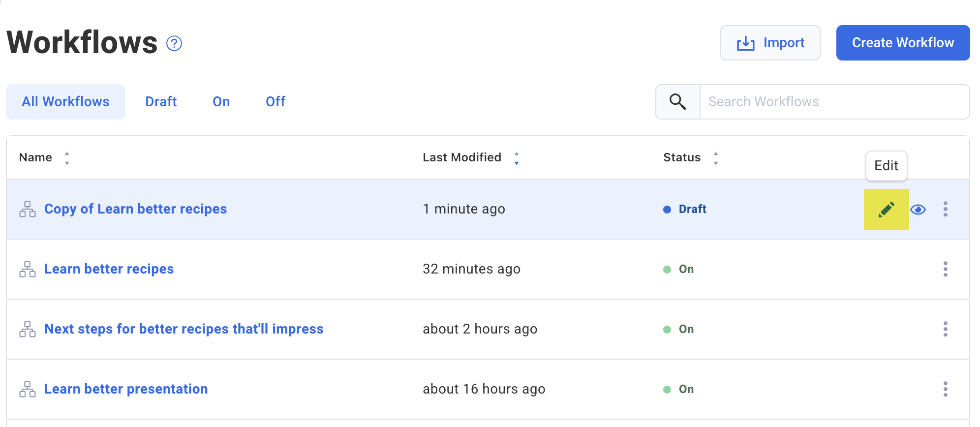Filter workflows by the On tab

(221, 102)
